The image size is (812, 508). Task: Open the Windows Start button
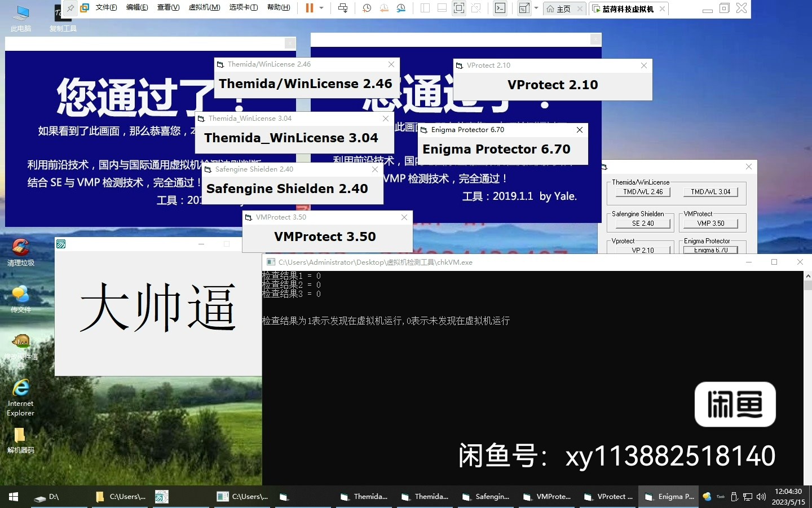[x=14, y=497]
